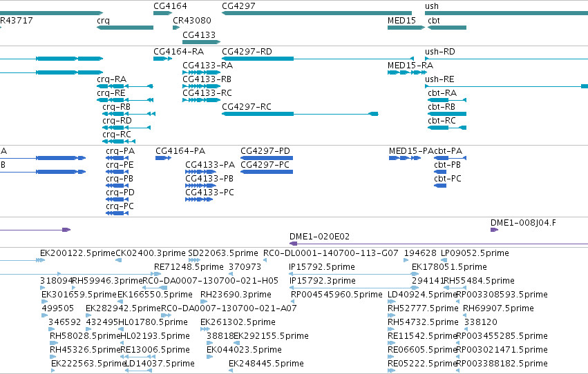Select transcript CG4133-RA
The width and height of the screenshot is (588, 374).
click(207, 65)
